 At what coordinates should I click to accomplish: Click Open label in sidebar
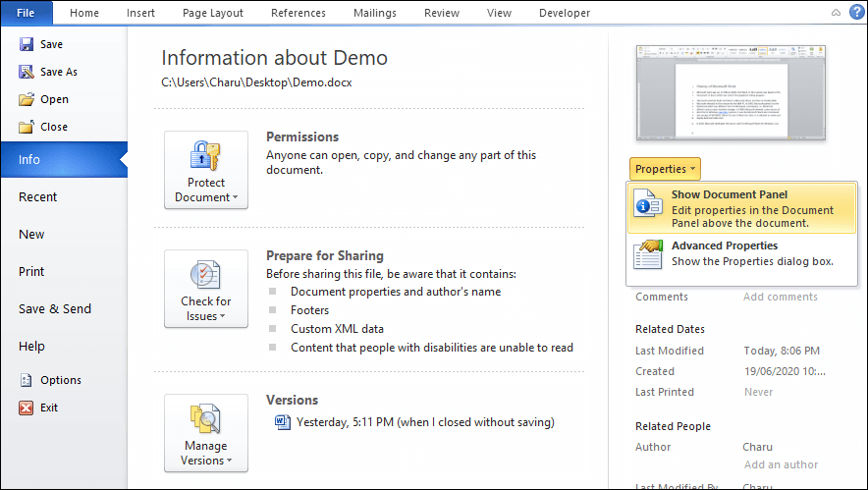tap(54, 99)
